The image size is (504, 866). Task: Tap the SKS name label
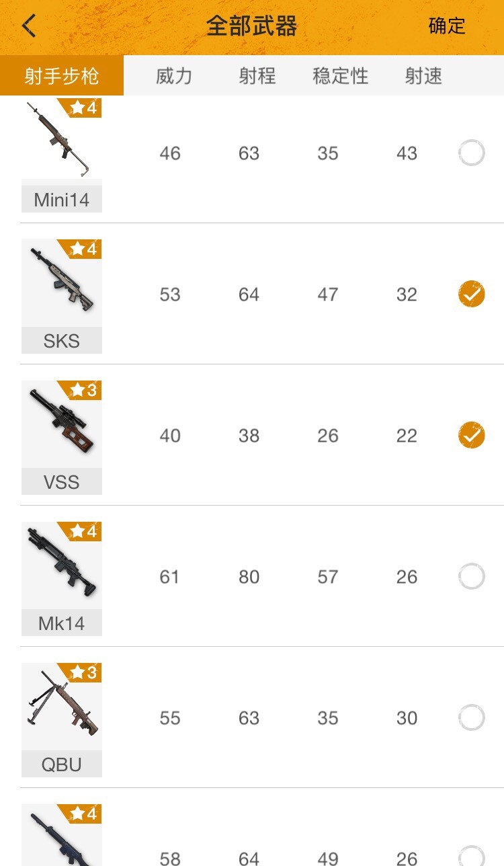61,341
